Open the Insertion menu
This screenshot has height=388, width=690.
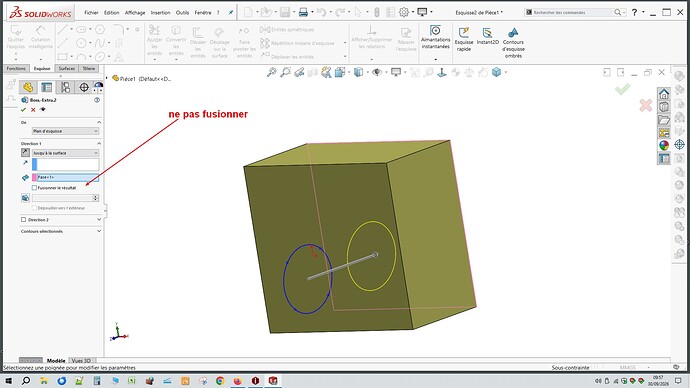160,13
